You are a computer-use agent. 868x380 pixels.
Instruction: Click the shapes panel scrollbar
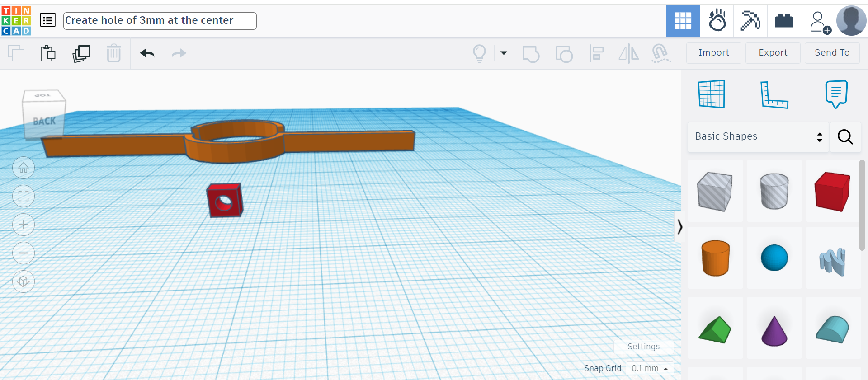[x=862, y=205]
